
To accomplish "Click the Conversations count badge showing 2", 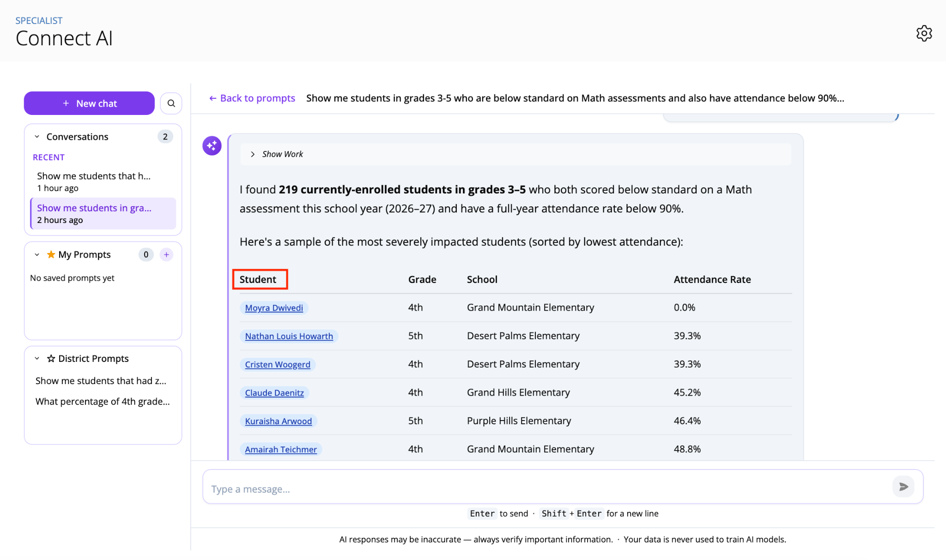I will click(165, 137).
